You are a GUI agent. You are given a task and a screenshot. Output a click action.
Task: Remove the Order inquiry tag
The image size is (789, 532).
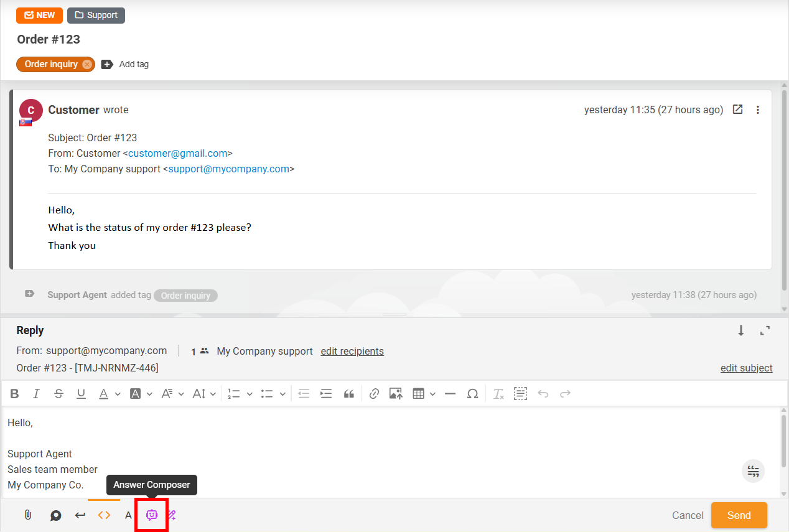pos(87,64)
